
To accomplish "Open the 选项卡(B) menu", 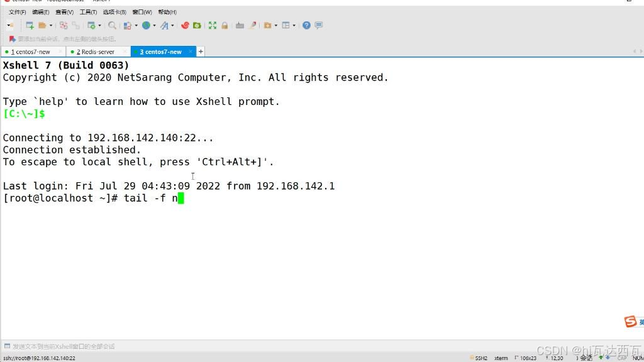I will click(x=114, y=13).
